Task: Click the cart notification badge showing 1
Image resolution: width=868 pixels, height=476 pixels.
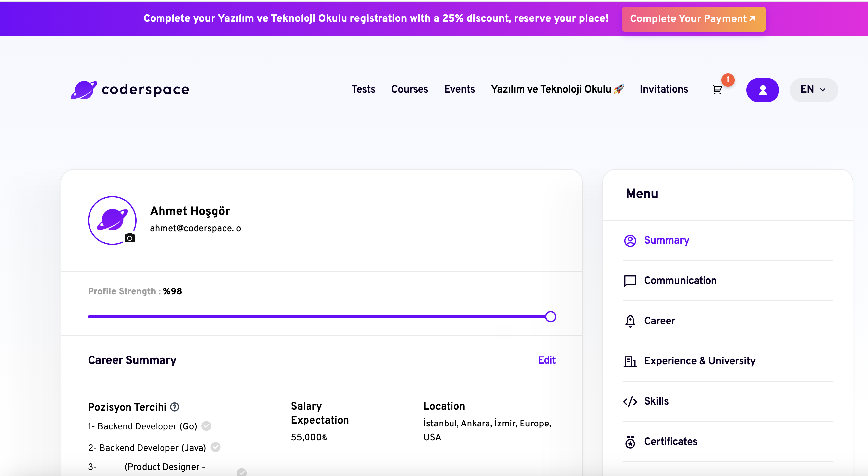Action: [x=728, y=80]
